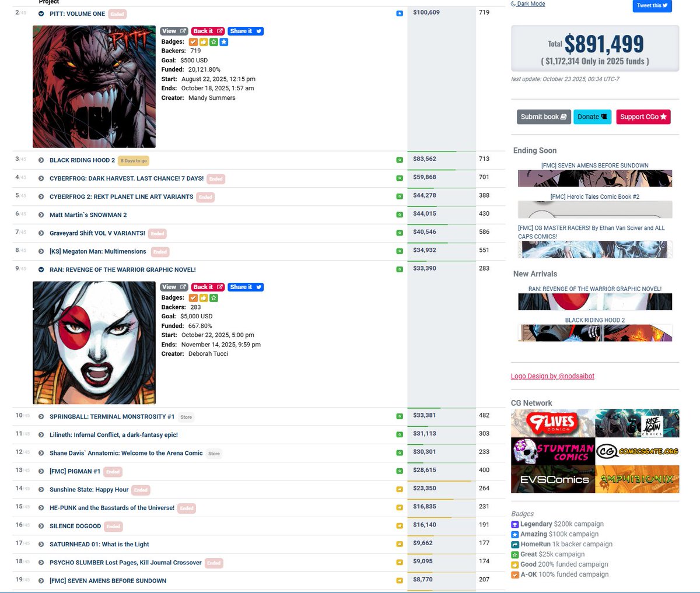
Task: Click orange A-OK badge in PITT details
Action: (x=193, y=42)
